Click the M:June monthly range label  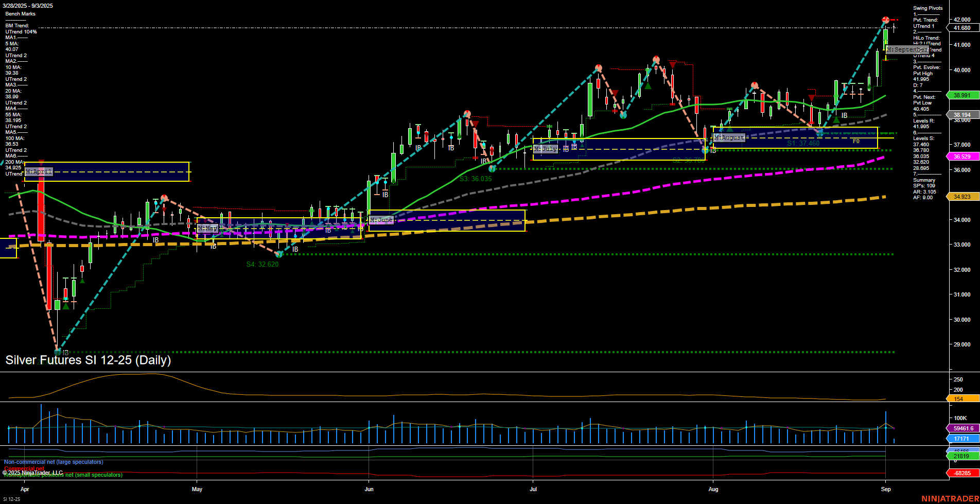(x=381, y=220)
